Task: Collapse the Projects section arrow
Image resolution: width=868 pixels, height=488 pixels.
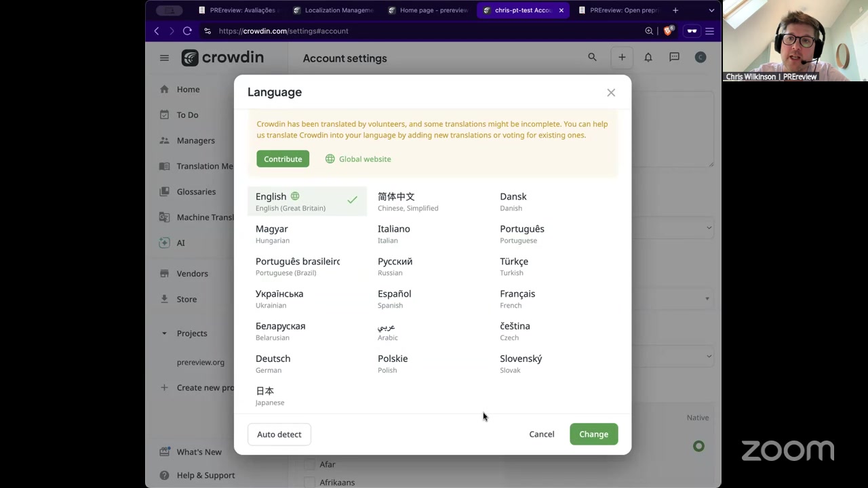Action: point(164,333)
